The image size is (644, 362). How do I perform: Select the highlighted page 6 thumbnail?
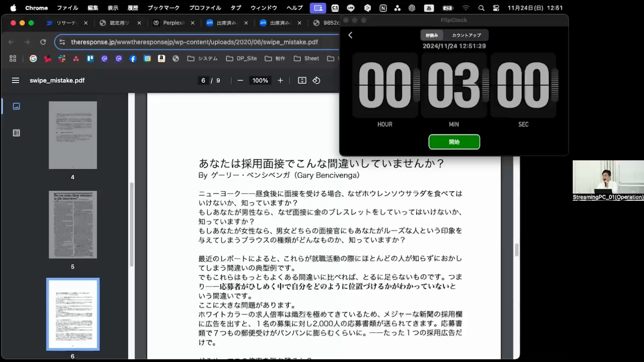[x=73, y=314]
